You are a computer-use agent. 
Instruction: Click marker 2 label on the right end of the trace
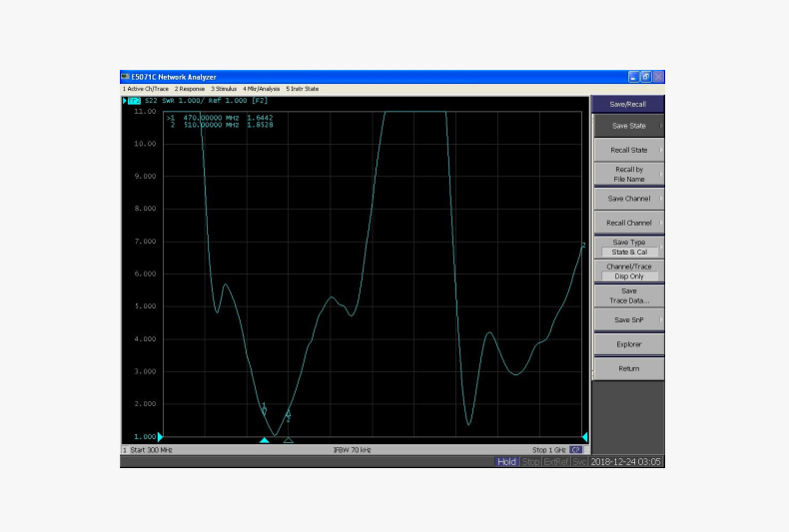[583, 246]
